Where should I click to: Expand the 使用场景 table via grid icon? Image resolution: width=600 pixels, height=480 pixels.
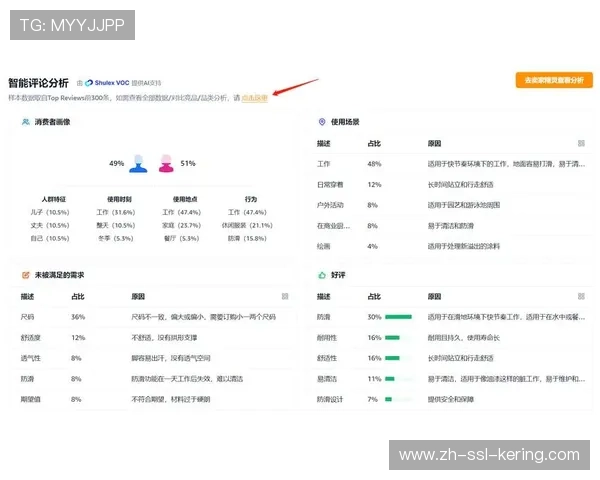[x=581, y=143]
